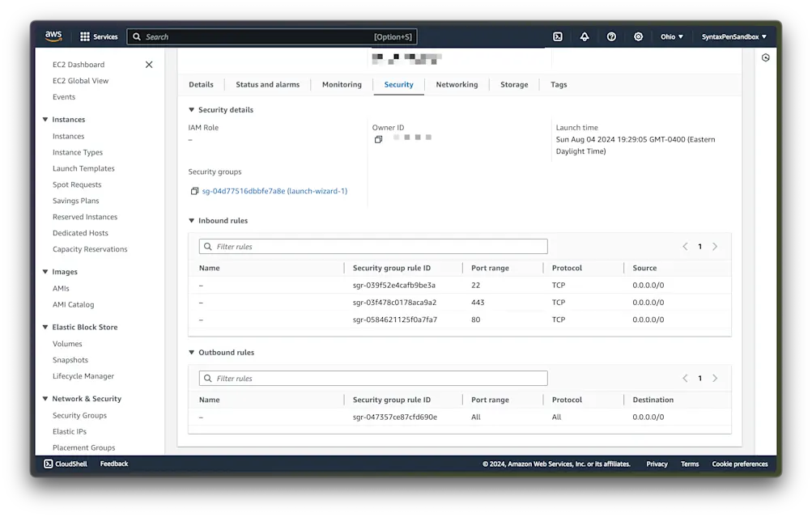Screen dimensions: 812x517
Task: Click the Feedback link in footer
Action: (x=114, y=464)
